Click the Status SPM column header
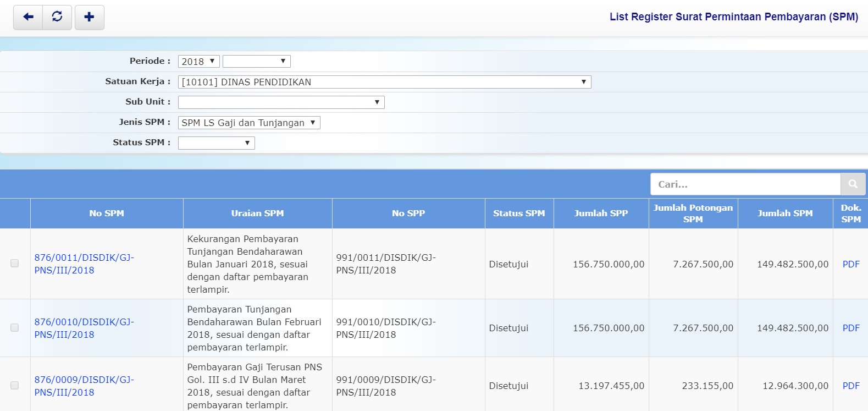The width and height of the screenshot is (868, 411). click(519, 213)
